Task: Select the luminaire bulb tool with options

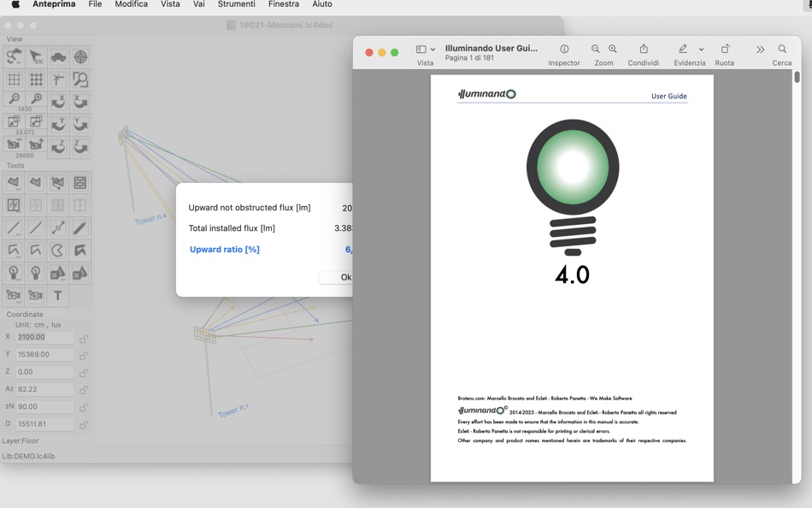Action: [x=14, y=273]
